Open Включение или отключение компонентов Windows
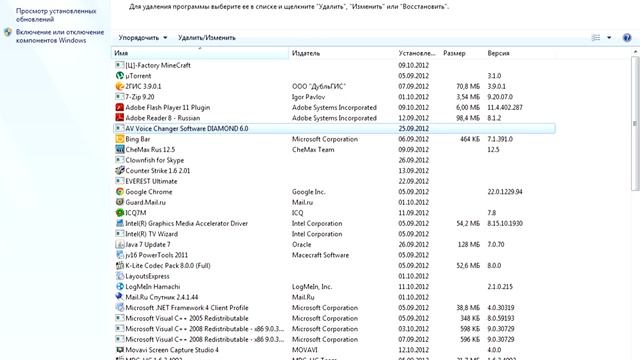Screen dimensions: 640x360 point(60,36)
